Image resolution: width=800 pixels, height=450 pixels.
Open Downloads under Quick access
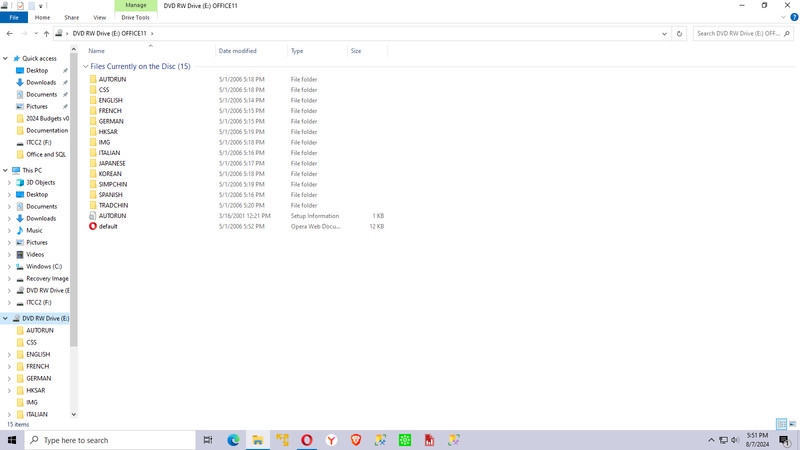pos(41,83)
